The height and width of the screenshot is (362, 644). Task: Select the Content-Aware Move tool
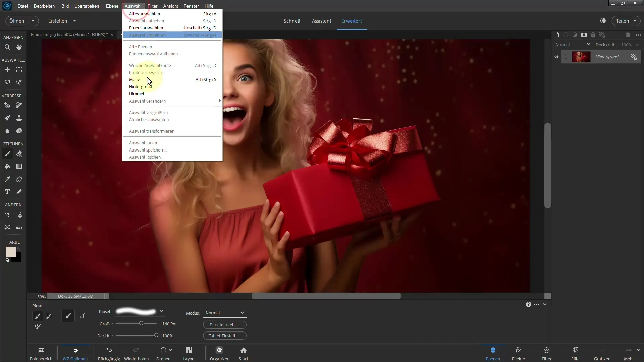point(7,227)
